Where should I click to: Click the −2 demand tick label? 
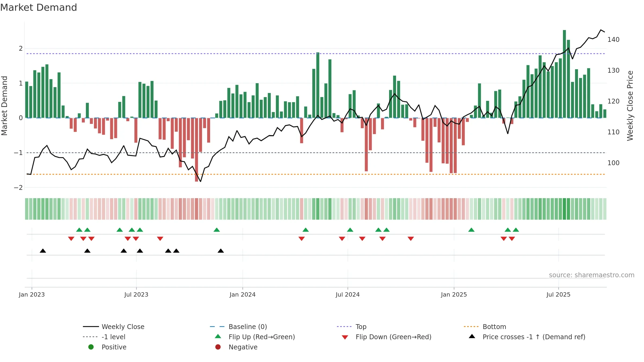point(19,188)
